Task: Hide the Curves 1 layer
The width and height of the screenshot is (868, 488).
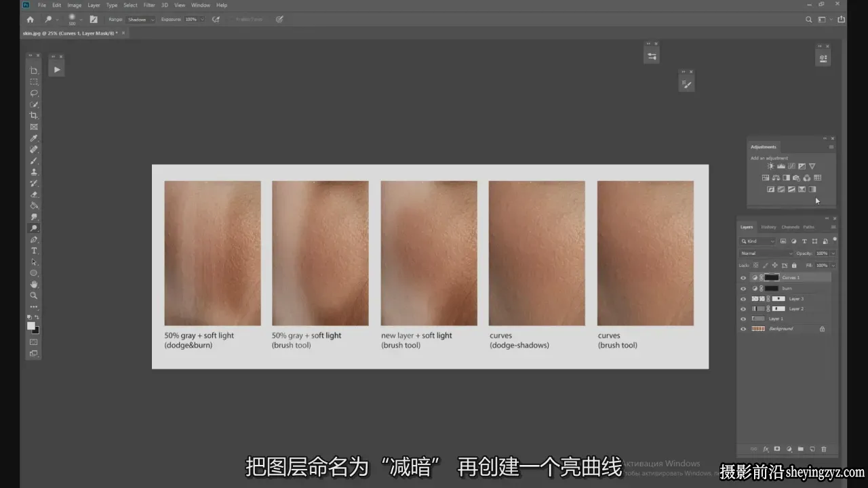Action: click(743, 278)
